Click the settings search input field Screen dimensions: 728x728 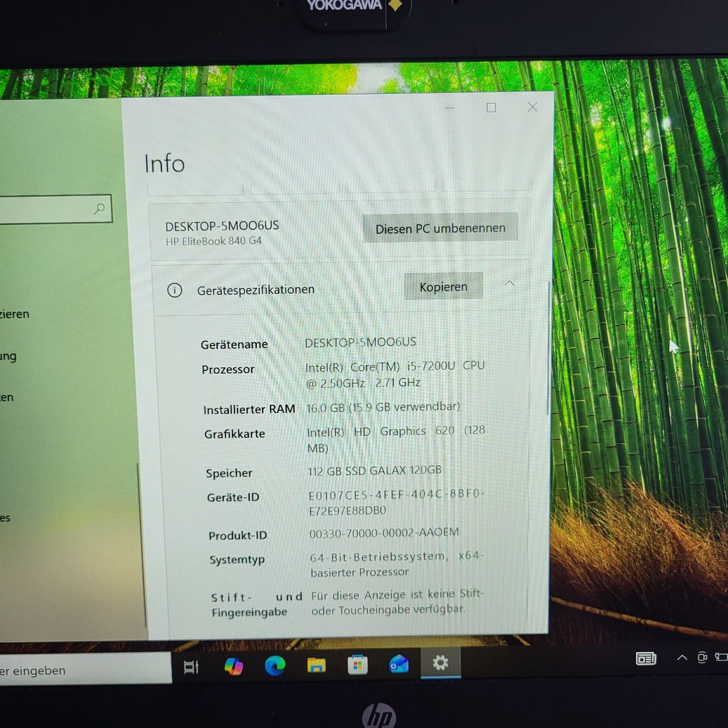55,209
